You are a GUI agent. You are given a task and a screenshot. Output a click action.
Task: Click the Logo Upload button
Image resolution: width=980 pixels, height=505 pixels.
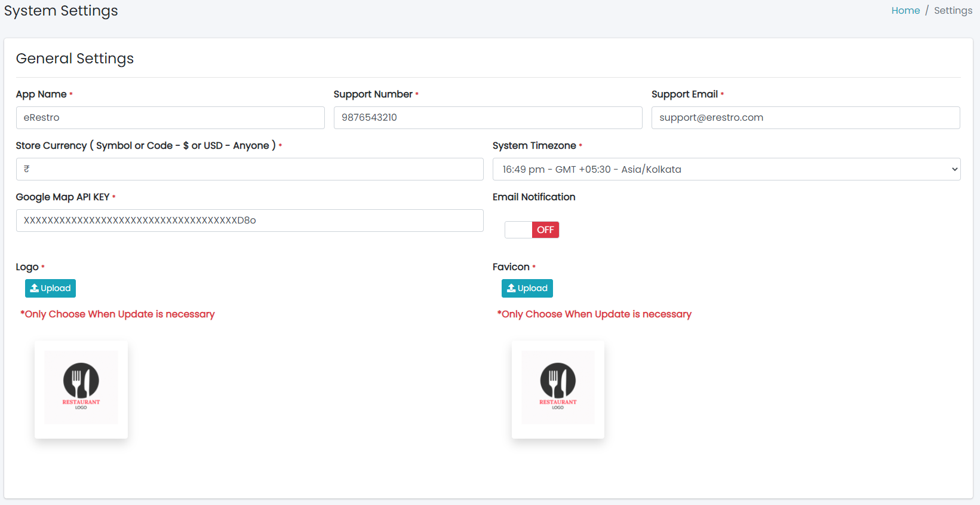50,288
